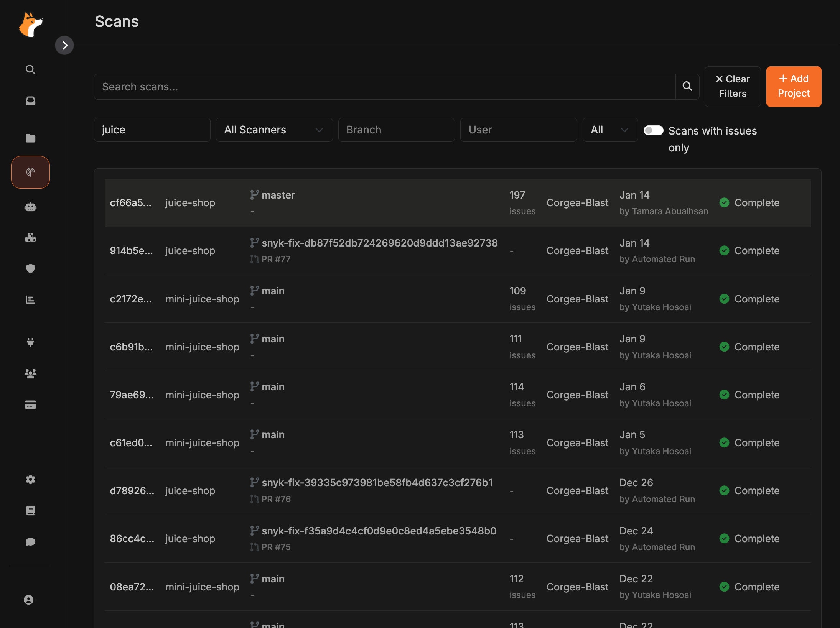Open the All status dropdown
Image resolution: width=840 pixels, height=628 pixels.
click(x=610, y=130)
